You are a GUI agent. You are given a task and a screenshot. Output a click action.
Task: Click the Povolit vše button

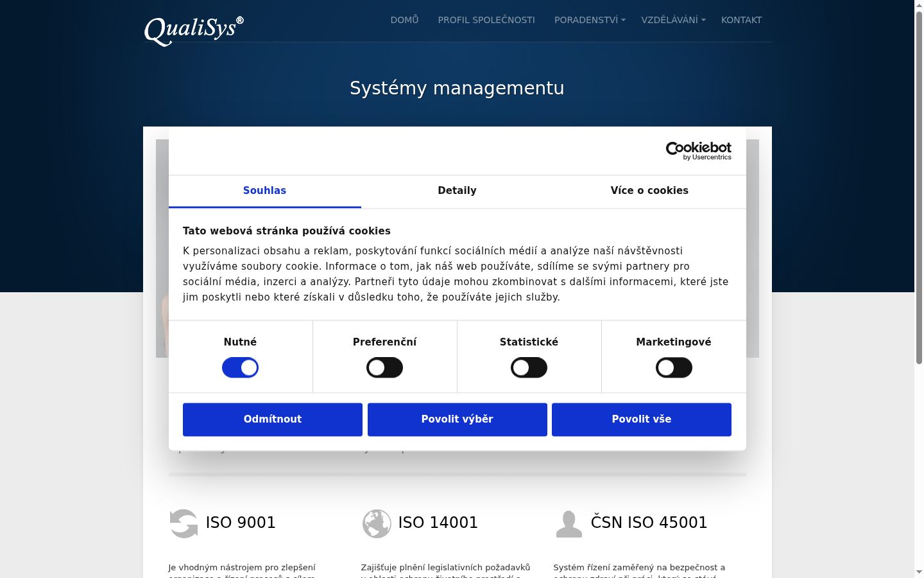click(x=642, y=419)
